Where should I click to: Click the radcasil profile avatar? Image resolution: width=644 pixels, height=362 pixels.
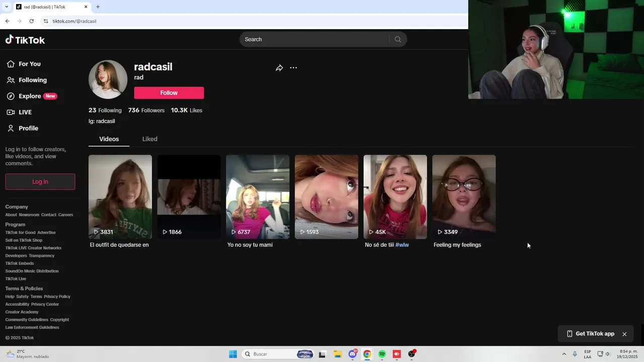point(108,79)
